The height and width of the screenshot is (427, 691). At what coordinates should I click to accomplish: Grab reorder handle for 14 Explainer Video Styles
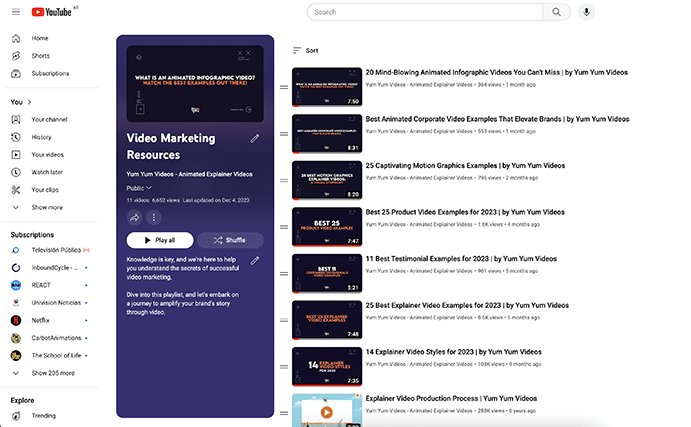click(284, 367)
